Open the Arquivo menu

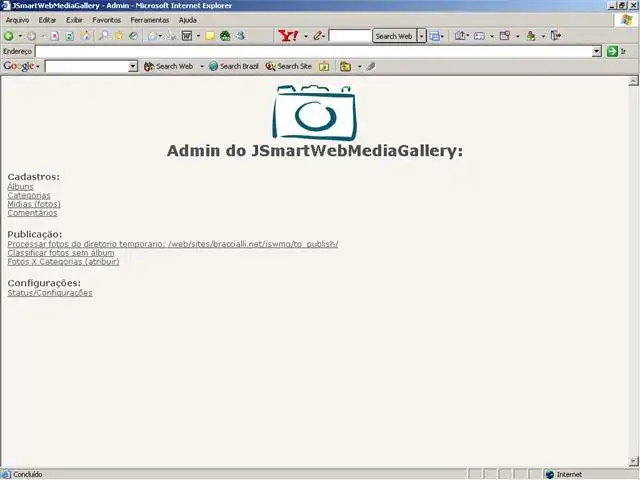(x=17, y=20)
